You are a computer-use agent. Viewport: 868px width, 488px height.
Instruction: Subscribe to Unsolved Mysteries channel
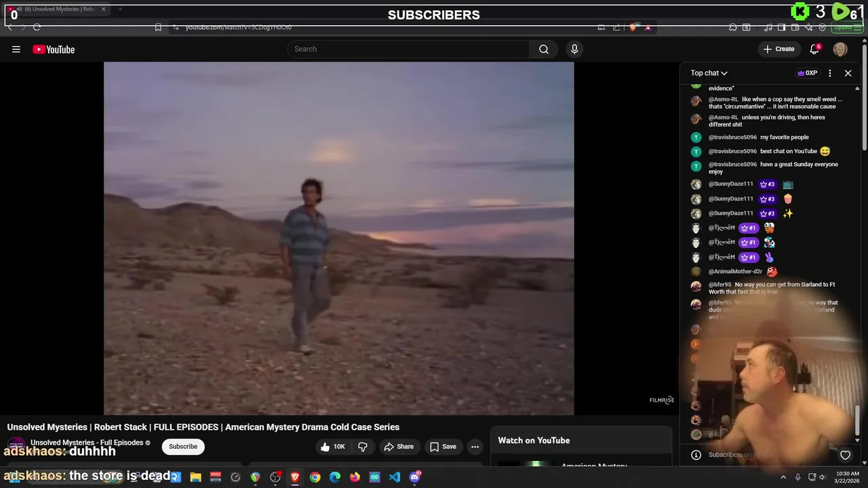tap(183, 447)
